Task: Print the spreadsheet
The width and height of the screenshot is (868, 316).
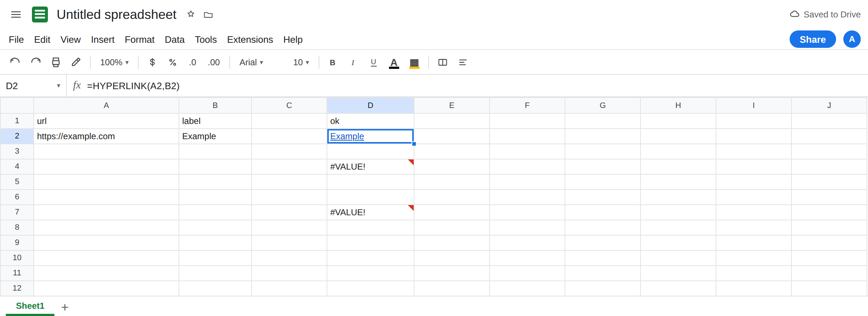Action: pyautogui.click(x=56, y=62)
